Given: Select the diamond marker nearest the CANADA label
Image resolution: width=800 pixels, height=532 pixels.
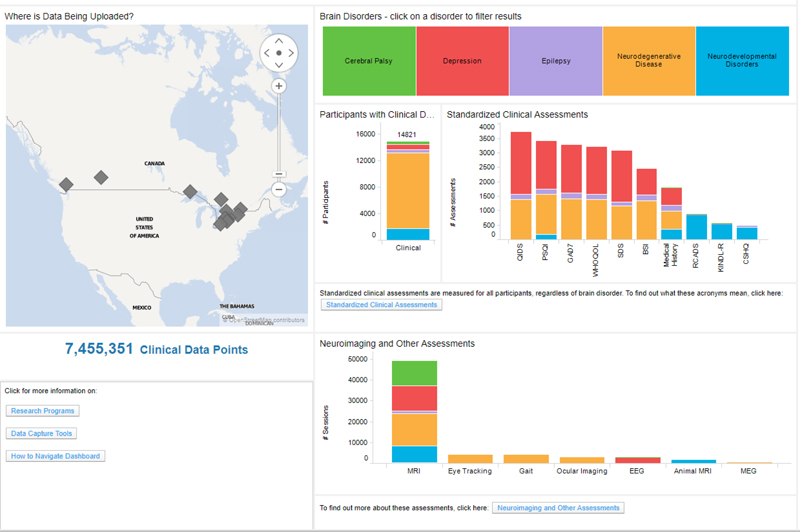Looking at the screenshot, I should point(101,178).
